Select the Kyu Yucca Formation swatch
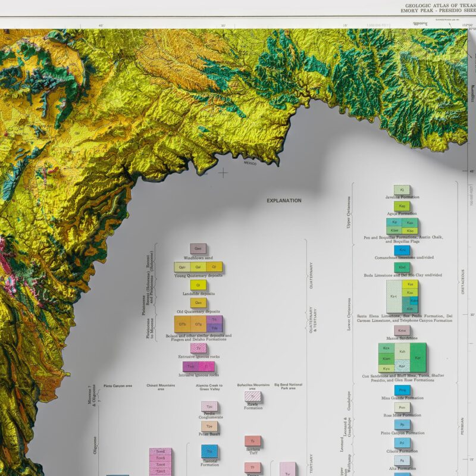 386,368
